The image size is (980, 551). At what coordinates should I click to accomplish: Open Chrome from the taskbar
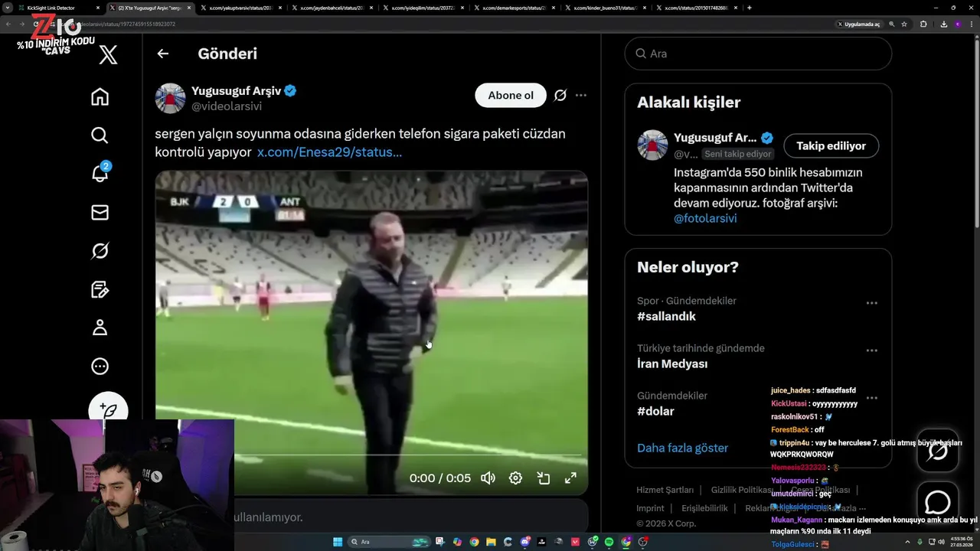[x=474, y=542]
